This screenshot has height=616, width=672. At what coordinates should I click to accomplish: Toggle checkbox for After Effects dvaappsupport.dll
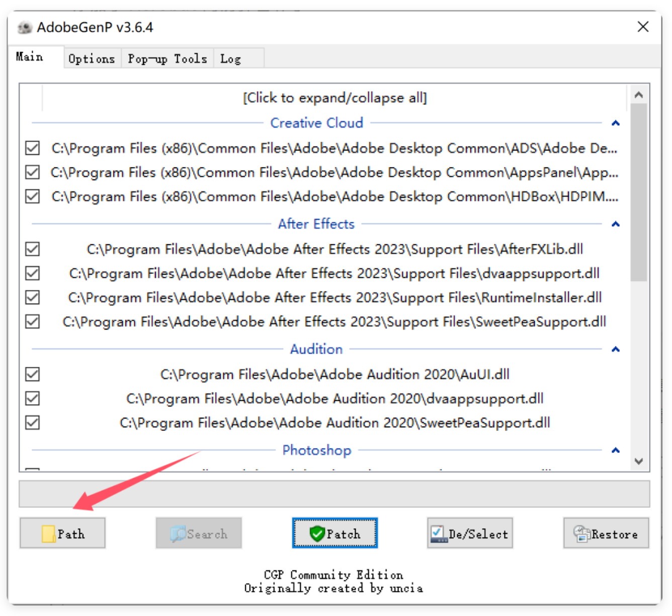click(33, 273)
